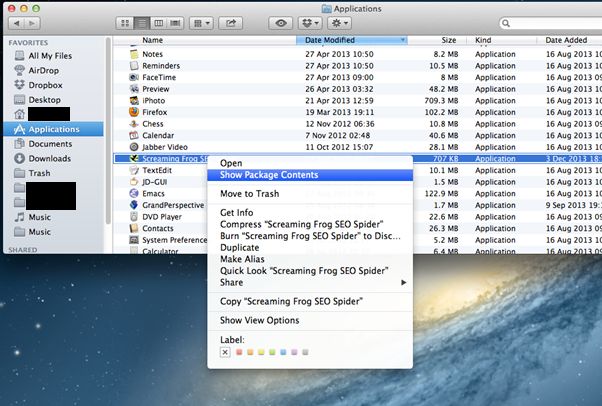Select the iPhoto application icon
The image size is (602, 406).
click(134, 101)
